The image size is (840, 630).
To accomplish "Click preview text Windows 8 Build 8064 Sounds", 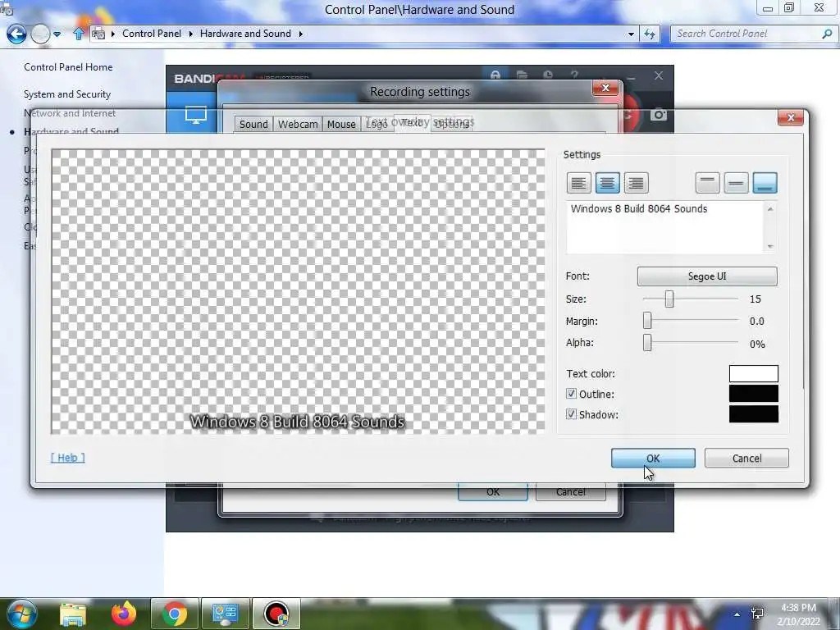I will pos(297,422).
